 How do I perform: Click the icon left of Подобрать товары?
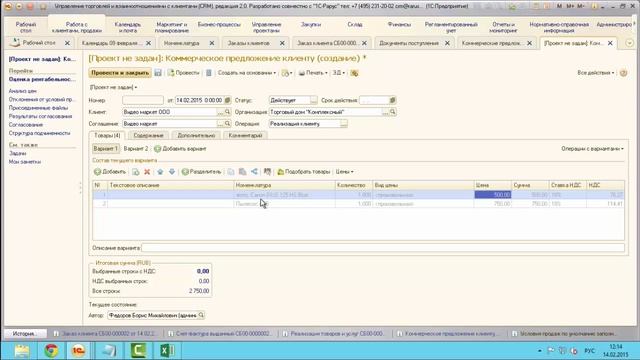click(x=267, y=172)
